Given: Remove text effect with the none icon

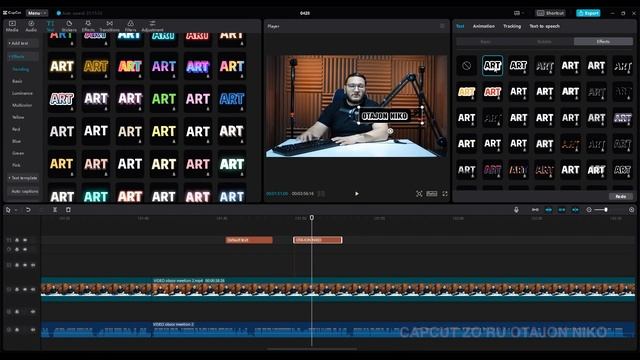Looking at the screenshot, I should [467, 66].
